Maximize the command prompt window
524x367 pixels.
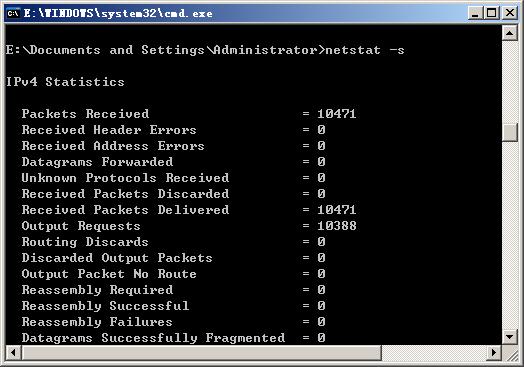point(492,13)
